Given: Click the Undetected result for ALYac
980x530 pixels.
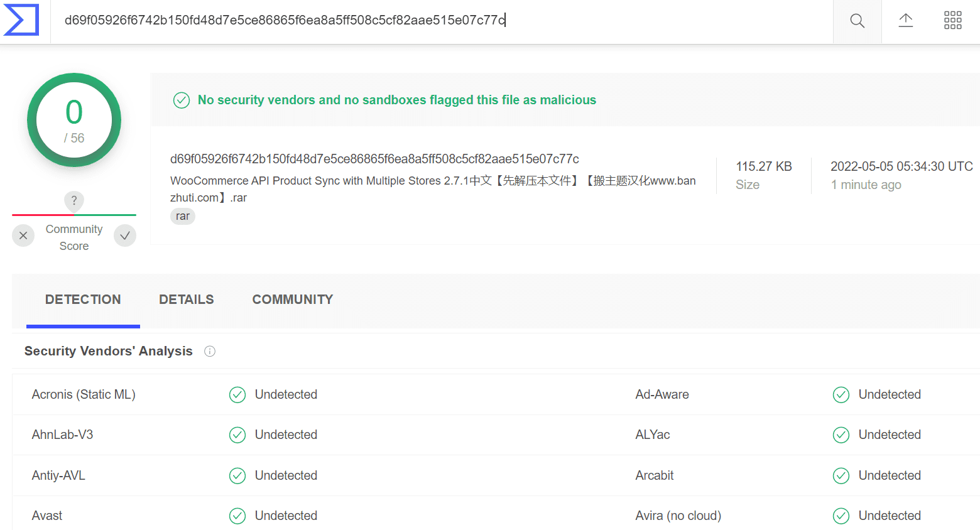Looking at the screenshot, I should click(890, 435).
